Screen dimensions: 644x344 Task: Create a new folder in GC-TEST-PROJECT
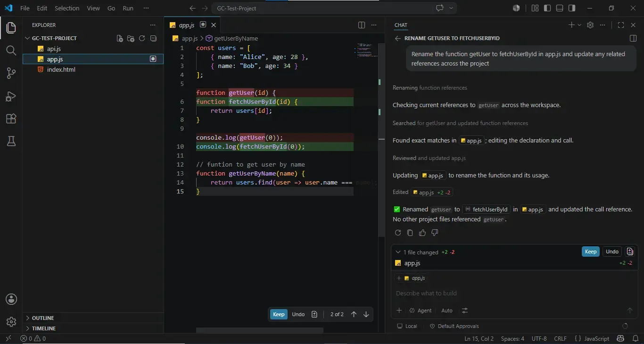[131, 38]
